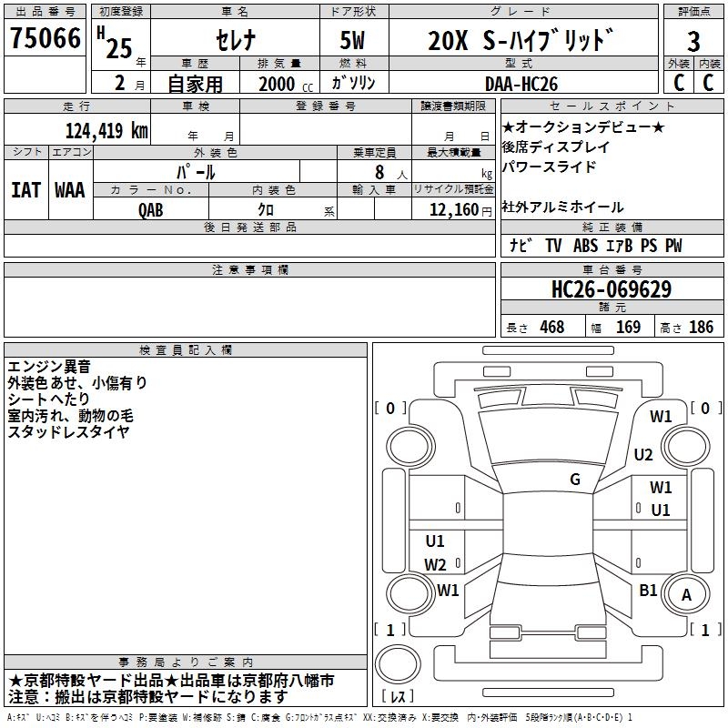Click the width value 169
Screen dimensions: 728x728
coord(628,327)
